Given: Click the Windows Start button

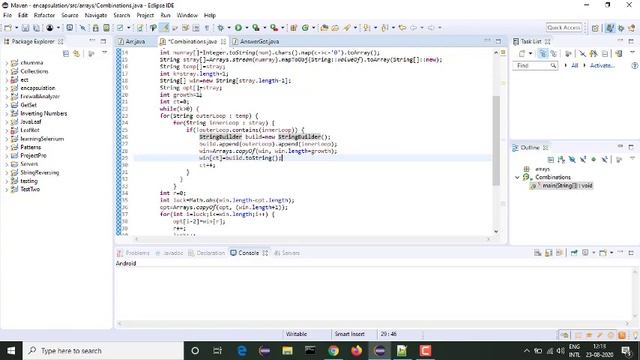Looking at the screenshot, I should pyautogui.click(x=11, y=351).
